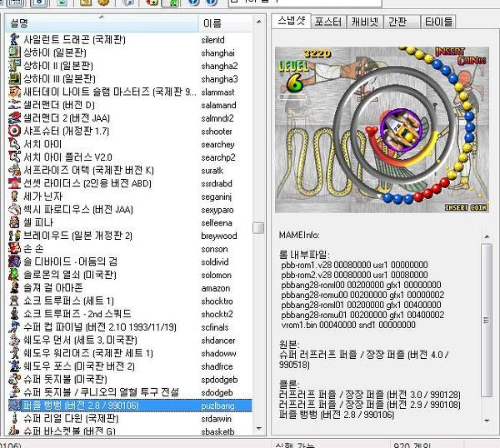Image resolution: width=500 pixels, height=448 pixels.
Task: Select the ROM name silentd
Action: tap(212, 40)
